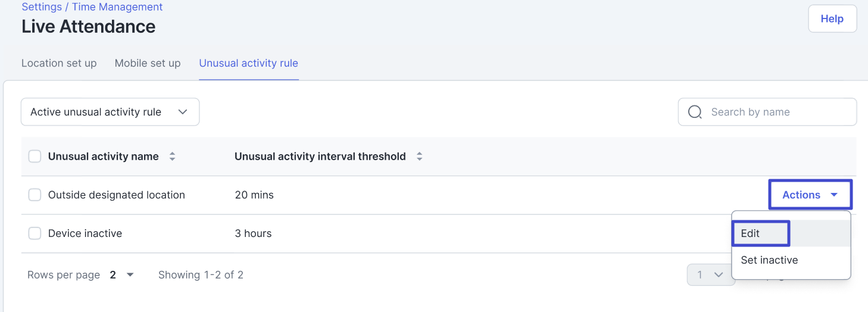
Task: Click the Actions caret arrow
Action: pyautogui.click(x=834, y=195)
